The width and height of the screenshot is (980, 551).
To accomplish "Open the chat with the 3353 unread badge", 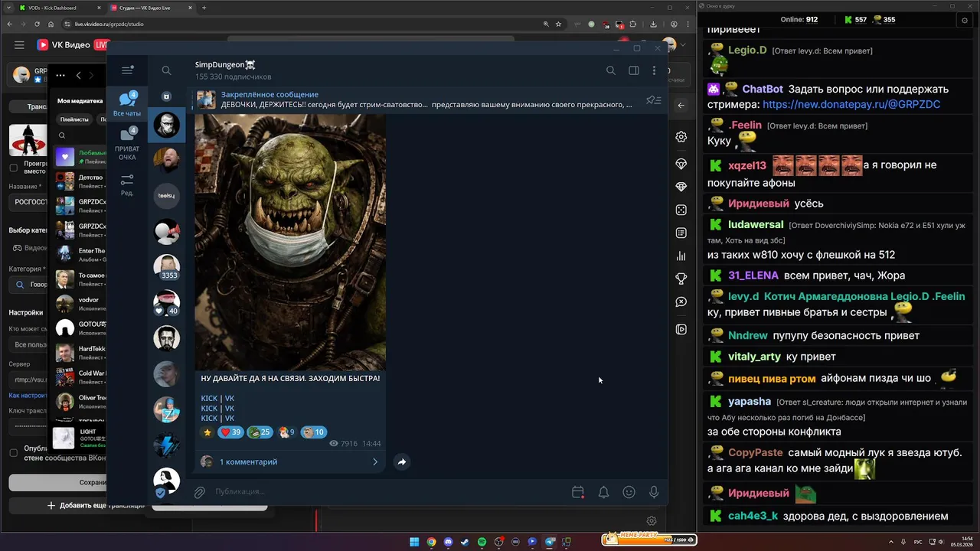I will coord(166,267).
